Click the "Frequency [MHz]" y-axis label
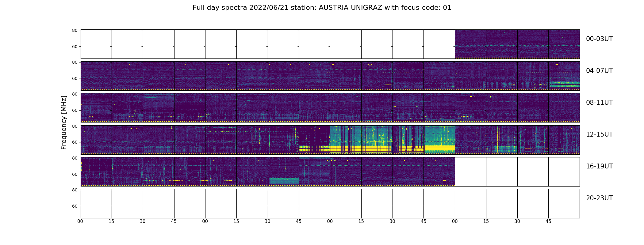644x245 pixels. (x=64, y=123)
